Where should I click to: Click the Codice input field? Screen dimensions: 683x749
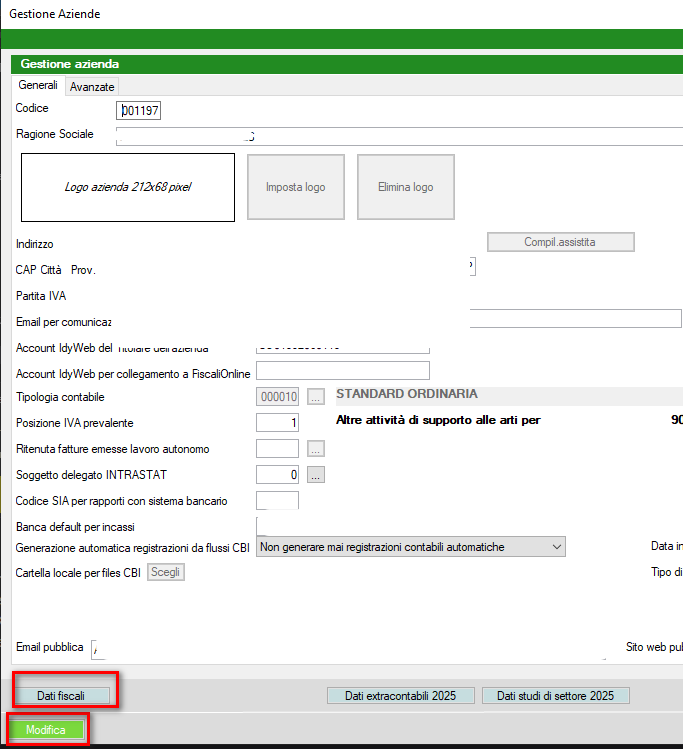[139, 110]
